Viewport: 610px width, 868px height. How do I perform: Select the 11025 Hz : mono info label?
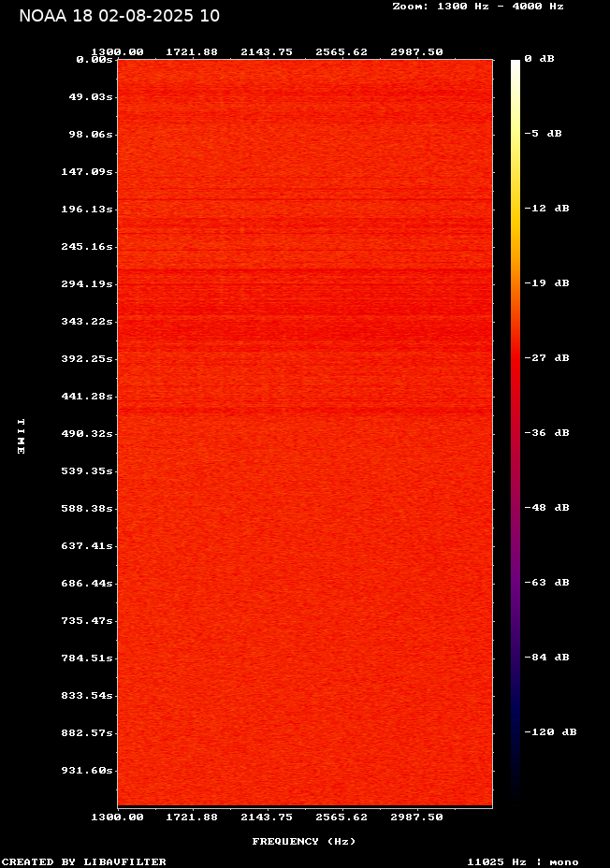pos(523,861)
